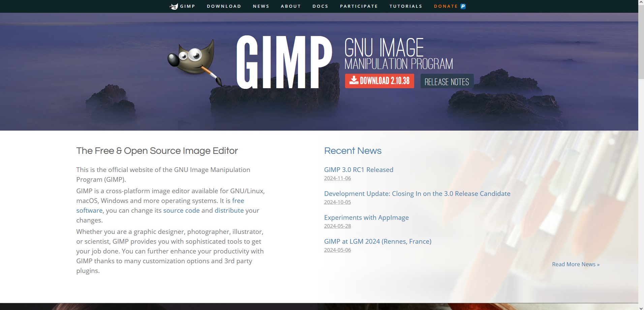This screenshot has height=310, width=644.
Task: Click the page vertical scrollbar thumb
Action: (641, 42)
